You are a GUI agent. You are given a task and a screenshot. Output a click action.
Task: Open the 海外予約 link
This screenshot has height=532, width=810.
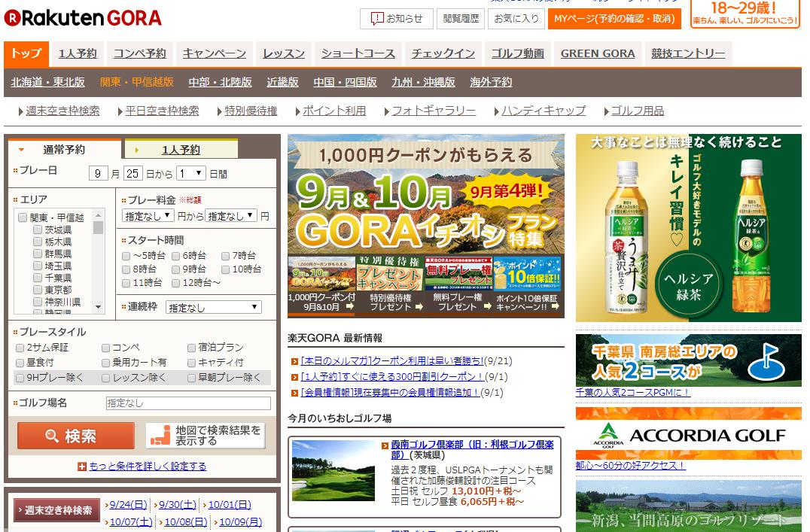click(x=491, y=82)
